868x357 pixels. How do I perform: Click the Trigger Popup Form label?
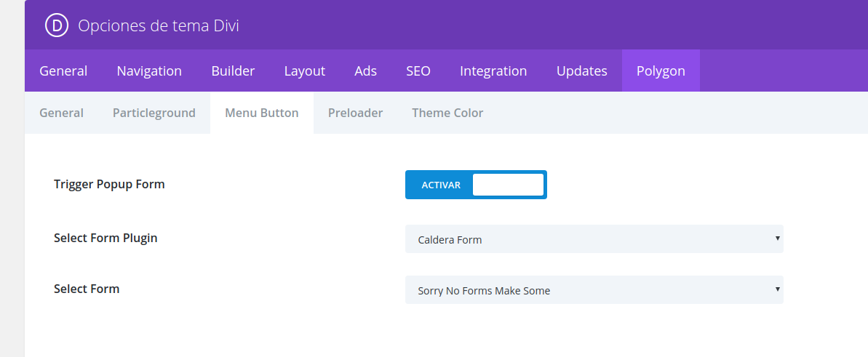[x=109, y=184]
